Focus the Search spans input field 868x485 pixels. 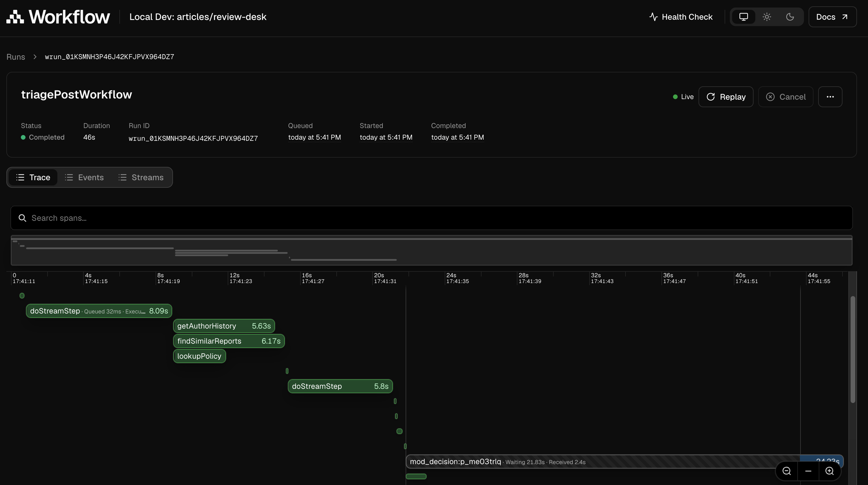[x=432, y=218]
